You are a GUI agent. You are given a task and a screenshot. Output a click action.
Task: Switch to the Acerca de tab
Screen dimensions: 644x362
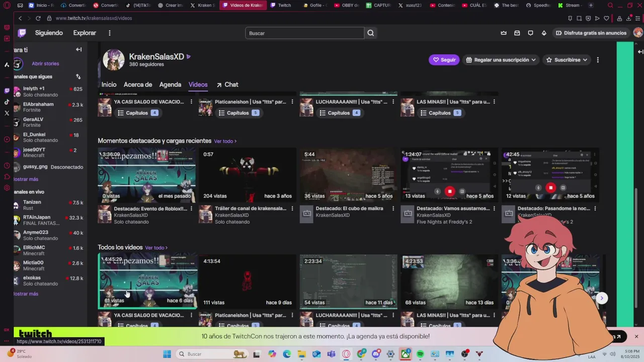[x=138, y=84]
